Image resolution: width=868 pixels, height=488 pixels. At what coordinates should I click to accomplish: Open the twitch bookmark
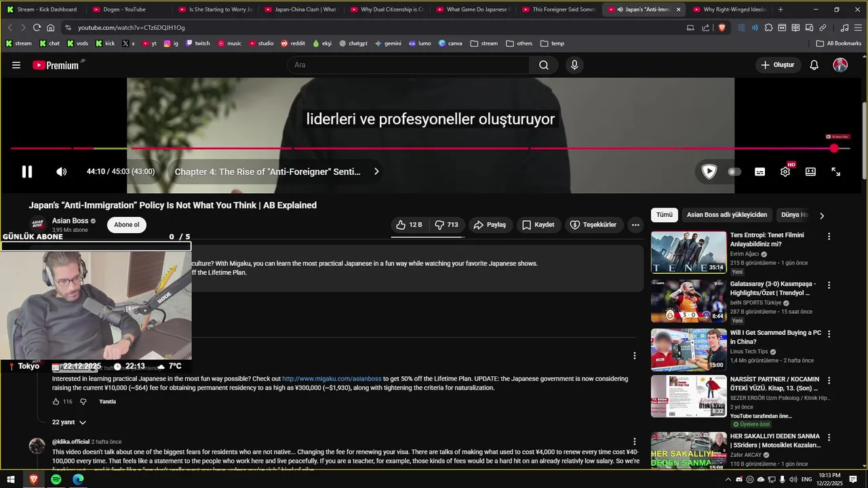click(197, 43)
